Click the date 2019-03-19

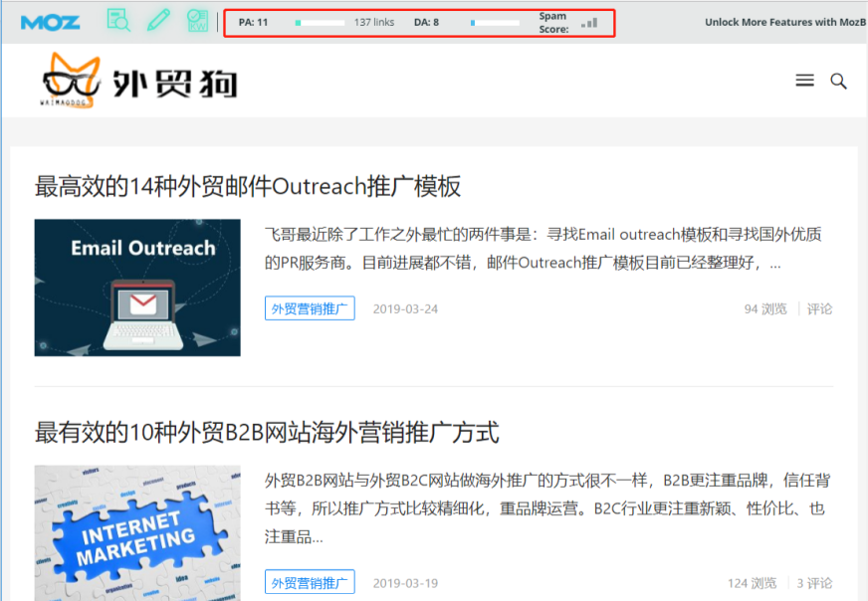(x=405, y=583)
